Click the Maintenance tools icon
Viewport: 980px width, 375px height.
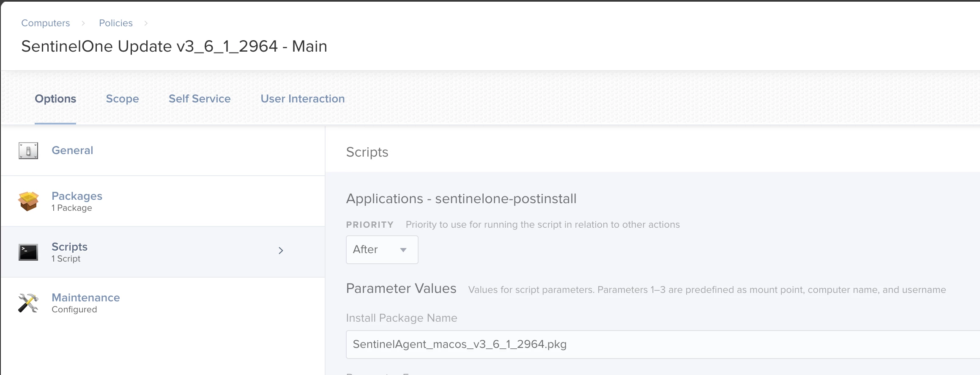[28, 303]
